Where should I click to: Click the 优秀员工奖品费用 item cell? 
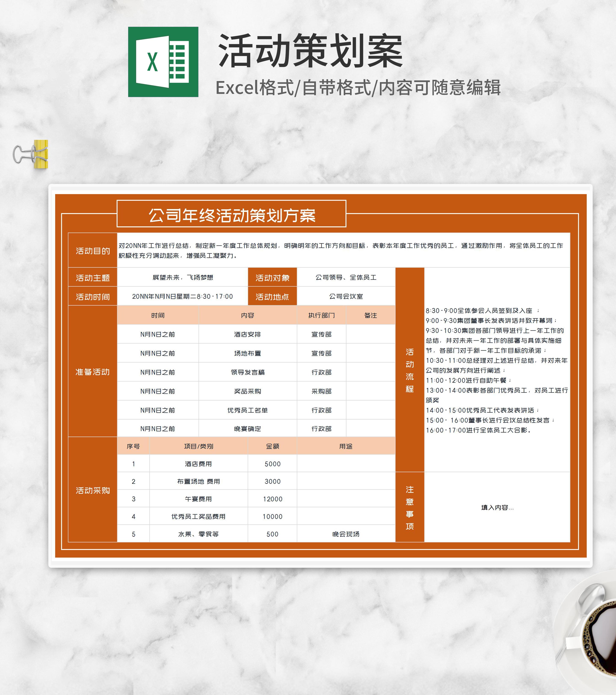click(199, 516)
